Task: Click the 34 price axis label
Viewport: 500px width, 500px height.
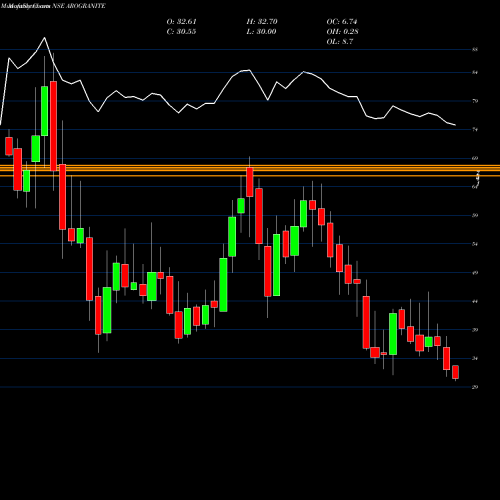Action: click(475, 359)
